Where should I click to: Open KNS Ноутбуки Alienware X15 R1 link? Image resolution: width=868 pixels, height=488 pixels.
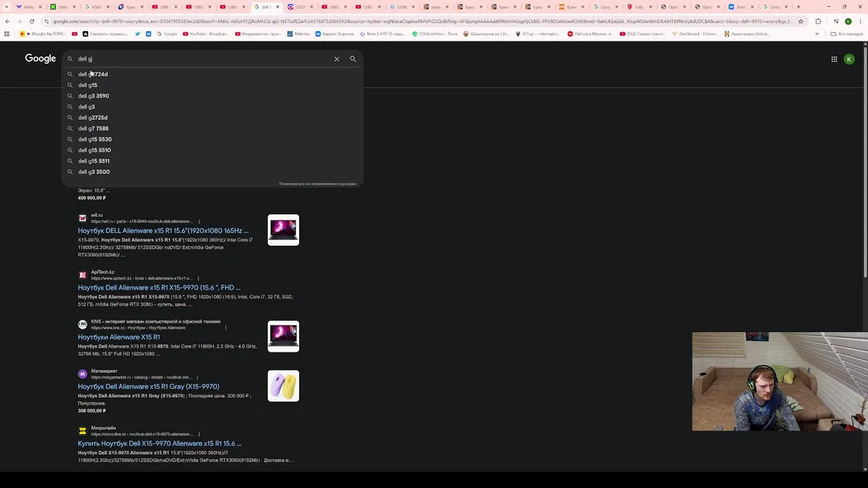pos(119,337)
